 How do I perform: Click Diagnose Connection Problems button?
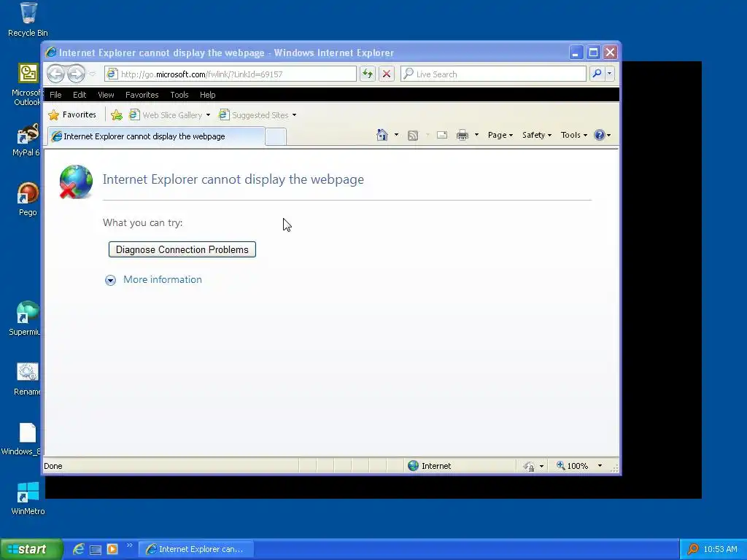pyautogui.click(x=182, y=249)
